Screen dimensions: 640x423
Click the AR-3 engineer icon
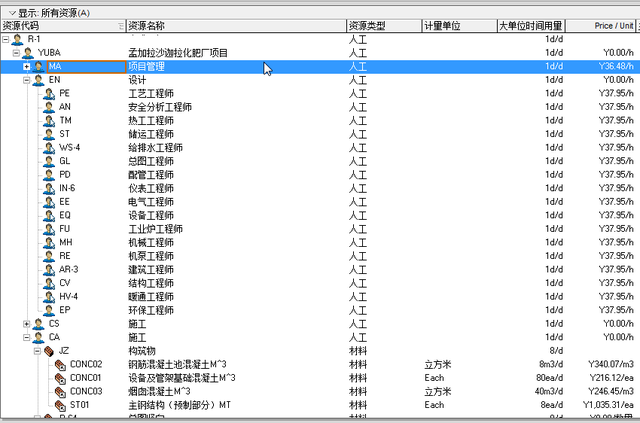pos(49,269)
